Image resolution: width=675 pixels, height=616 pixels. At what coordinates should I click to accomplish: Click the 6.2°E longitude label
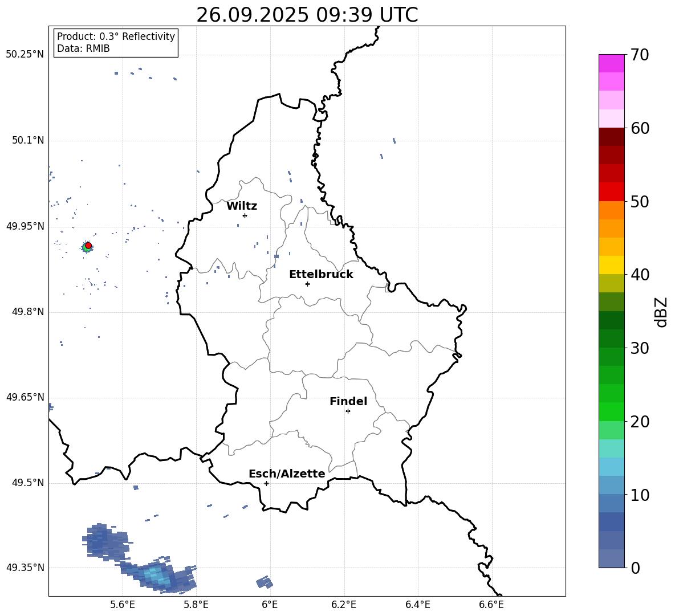point(344,605)
